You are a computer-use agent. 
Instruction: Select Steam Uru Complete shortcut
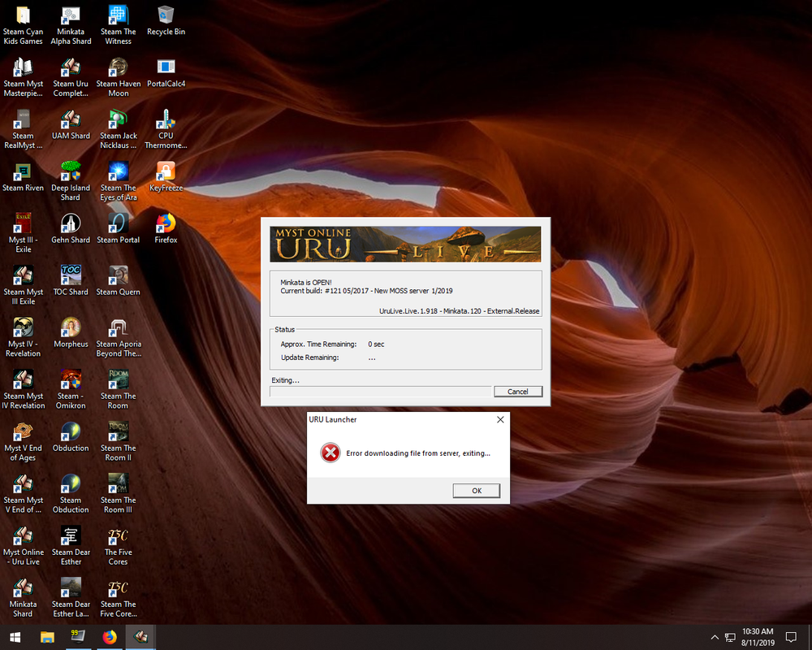click(71, 77)
